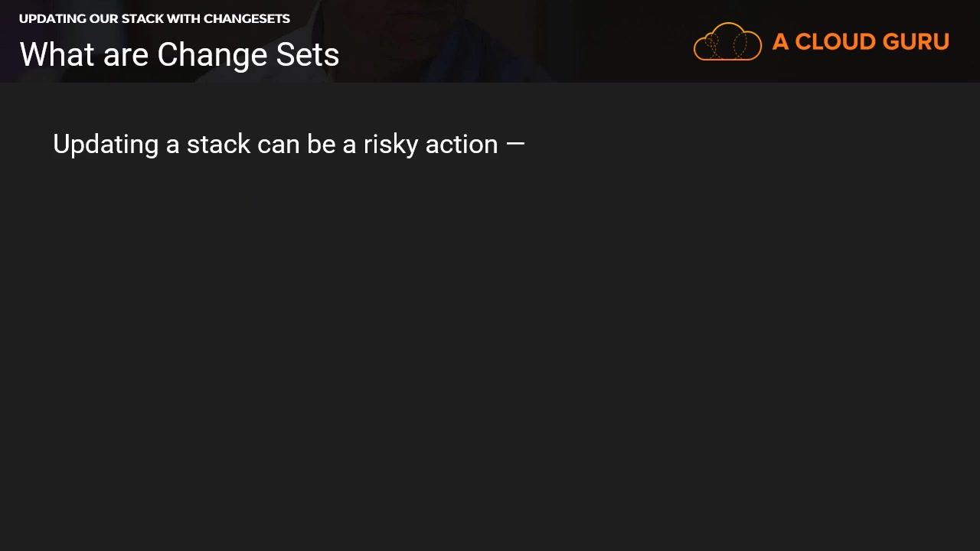Viewport: 980px width, 551px height.
Task: Click the "UPDATING OUR STACK WITH CHANGESETS" section header
Action: coord(154,19)
